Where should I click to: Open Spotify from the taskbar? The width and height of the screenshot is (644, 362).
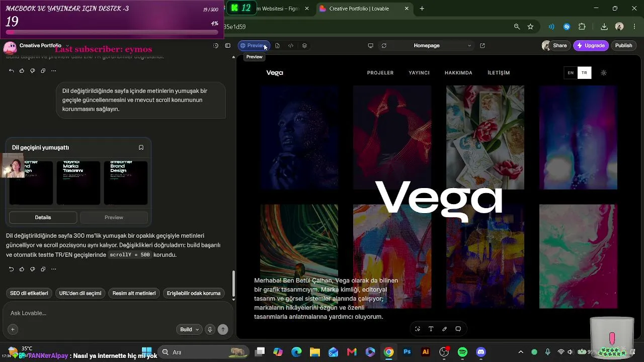[x=462, y=352]
